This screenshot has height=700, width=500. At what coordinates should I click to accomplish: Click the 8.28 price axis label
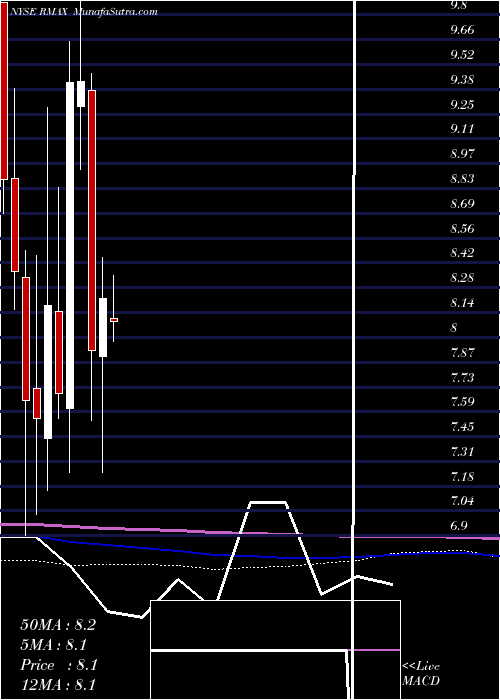[x=462, y=278]
